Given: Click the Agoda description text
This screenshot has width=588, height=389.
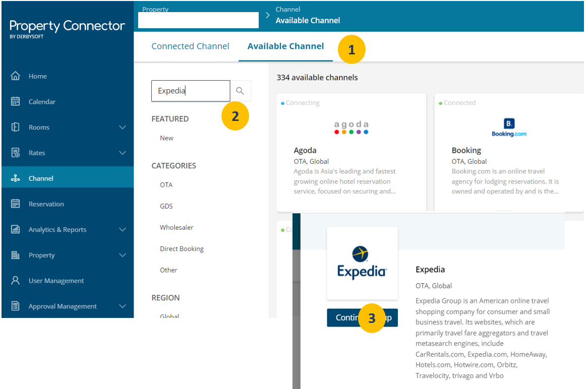Looking at the screenshot, I should pos(344,181).
